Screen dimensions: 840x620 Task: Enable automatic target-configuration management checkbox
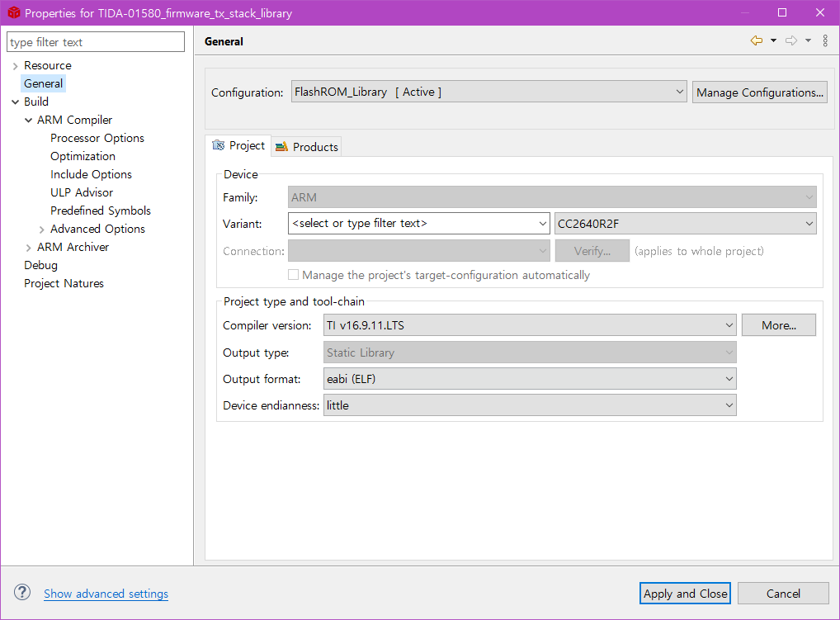tap(293, 275)
